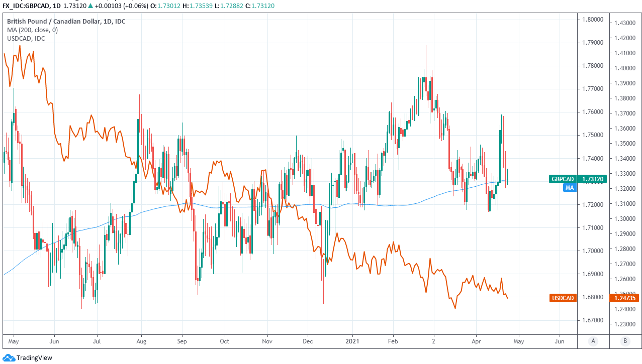Click the FX_IDC:GBPCAD symbol header text
642x364 pixels.
25,4
